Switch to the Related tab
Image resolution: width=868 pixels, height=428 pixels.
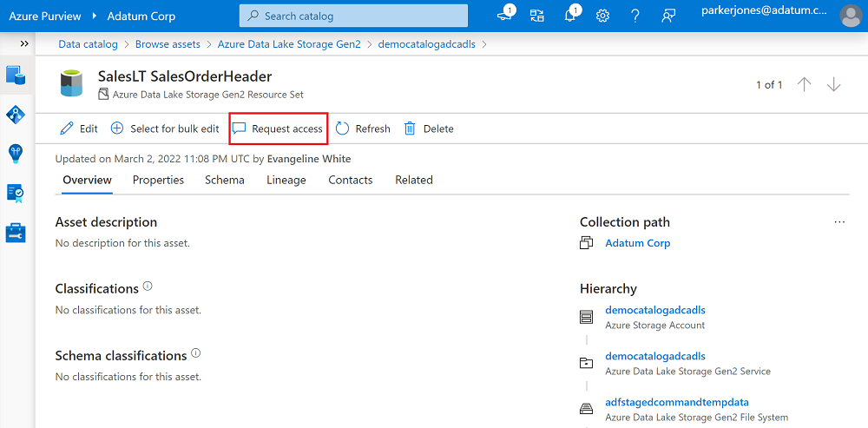click(x=414, y=180)
